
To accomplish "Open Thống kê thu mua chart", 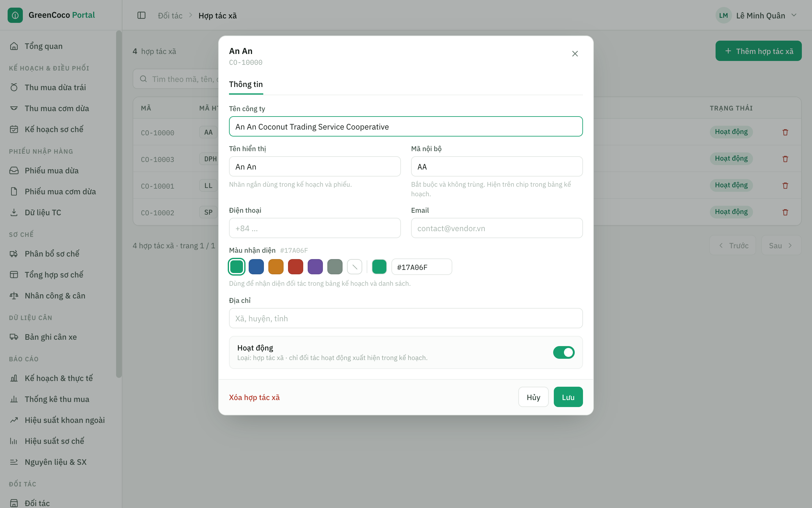I will coord(58,399).
